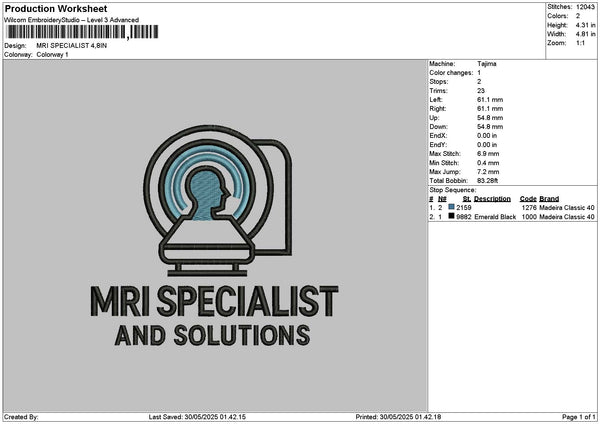Click the Min Stitch value 0.4 mm

tap(488, 163)
